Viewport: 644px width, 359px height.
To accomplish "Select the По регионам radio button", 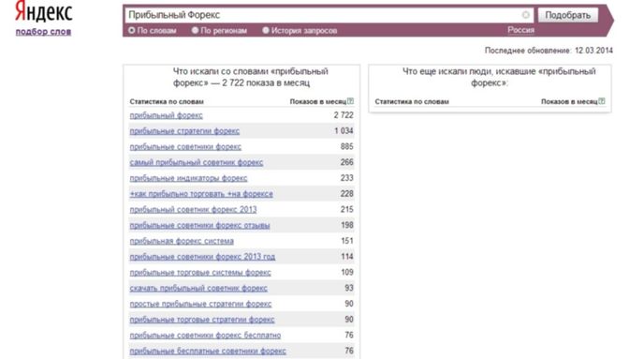I will pyautogui.click(x=195, y=30).
